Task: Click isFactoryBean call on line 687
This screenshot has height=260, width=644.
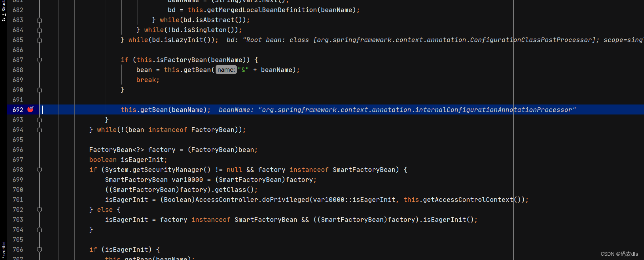Action: [x=181, y=60]
